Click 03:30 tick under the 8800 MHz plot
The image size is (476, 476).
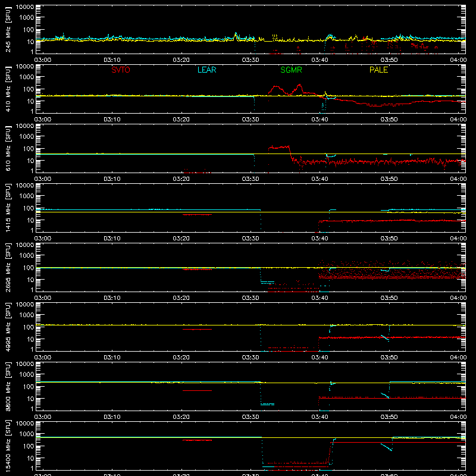click(250, 417)
